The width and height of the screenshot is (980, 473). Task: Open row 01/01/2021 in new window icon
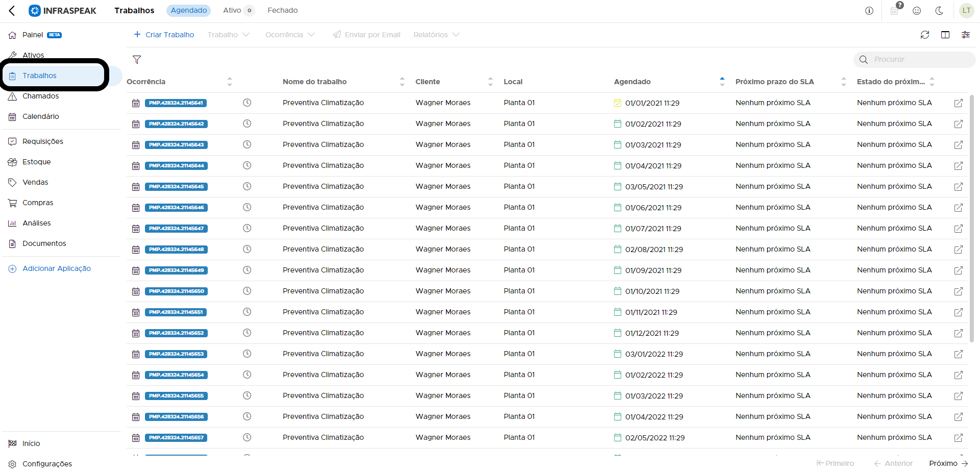(x=959, y=103)
